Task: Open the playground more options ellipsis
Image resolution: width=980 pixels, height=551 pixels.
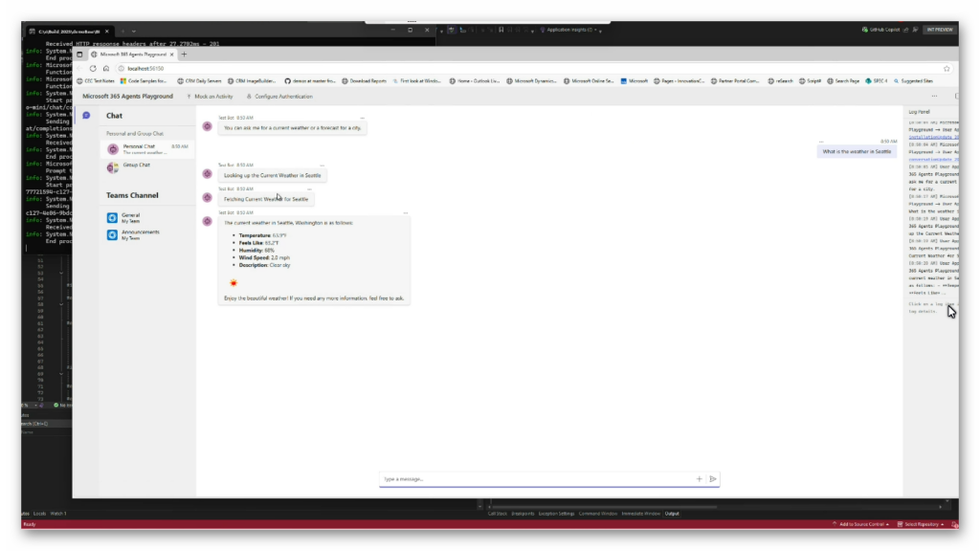Action: [934, 97]
